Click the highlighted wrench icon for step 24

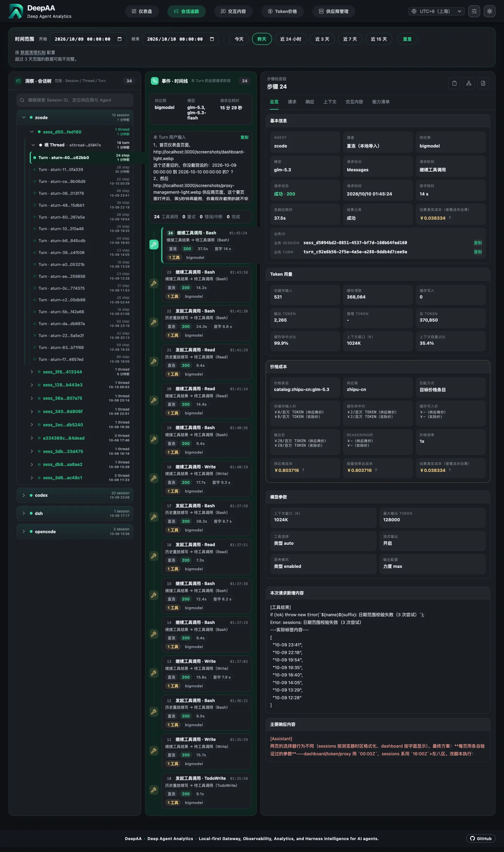tap(154, 245)
